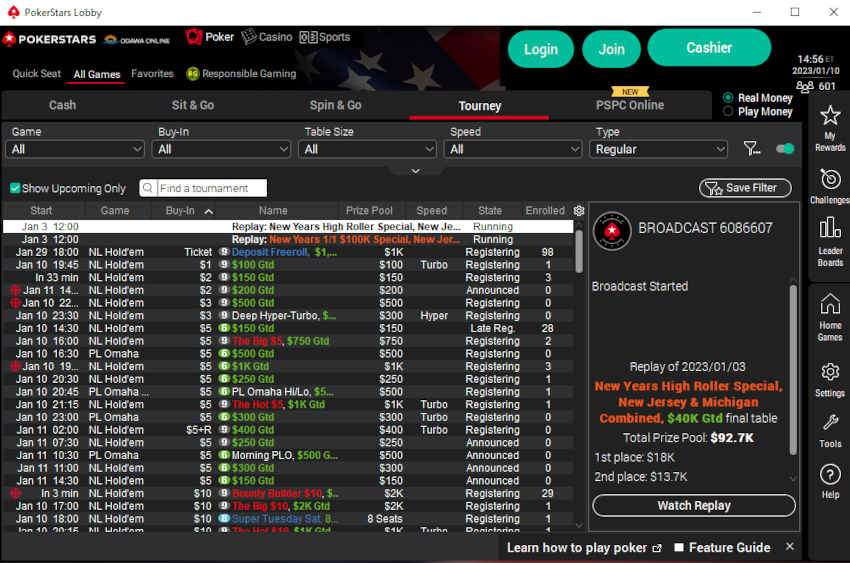Click the broadcast panel scrollbar

(793, 370)
